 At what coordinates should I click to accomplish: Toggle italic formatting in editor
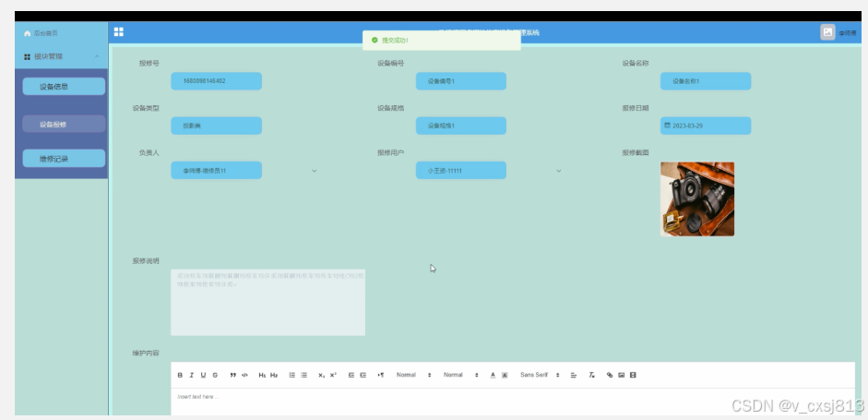point(192,375)
